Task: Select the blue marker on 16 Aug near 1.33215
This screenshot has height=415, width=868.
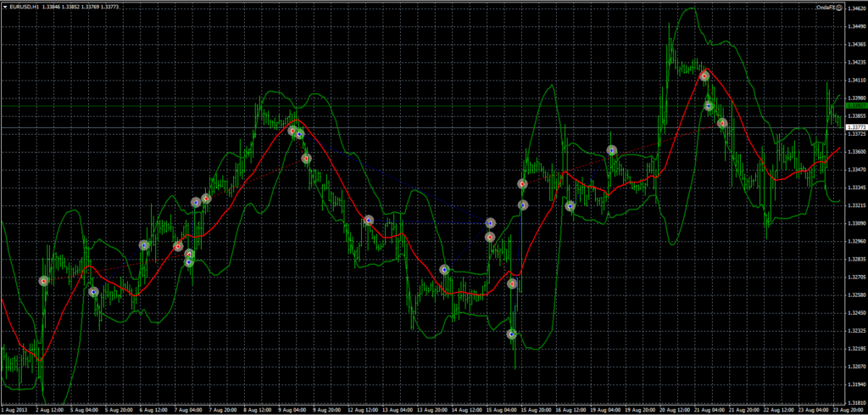Action: pyautogui.click(x=570, y=205)
